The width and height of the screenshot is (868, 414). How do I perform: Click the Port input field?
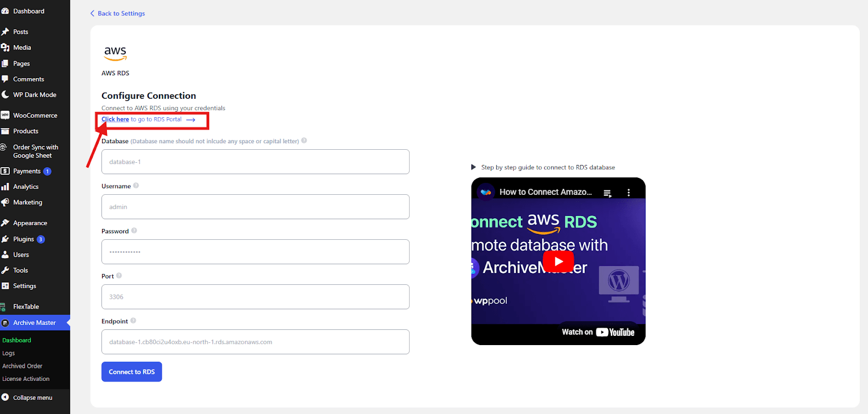(256, 297)
